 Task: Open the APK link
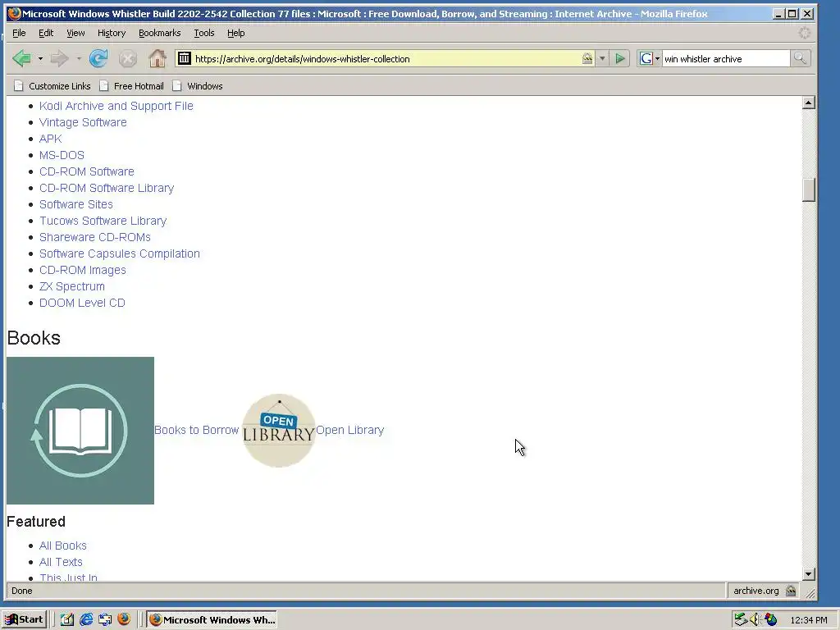[50, 139]
